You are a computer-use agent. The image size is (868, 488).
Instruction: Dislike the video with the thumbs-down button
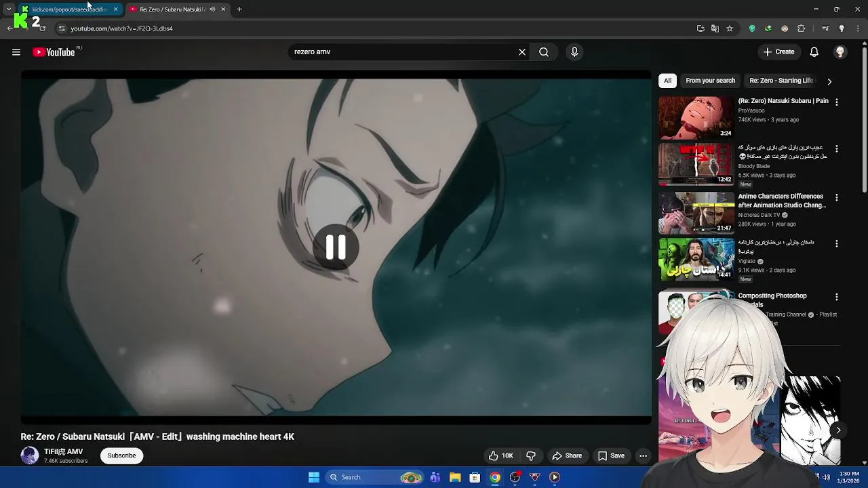[531, 455]
